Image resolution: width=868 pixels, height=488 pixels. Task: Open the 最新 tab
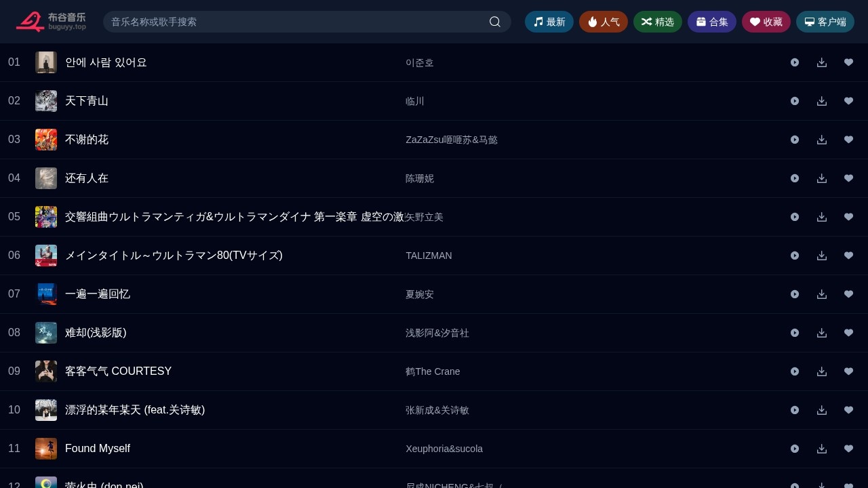pyautogui.click(x=549, y=22)
